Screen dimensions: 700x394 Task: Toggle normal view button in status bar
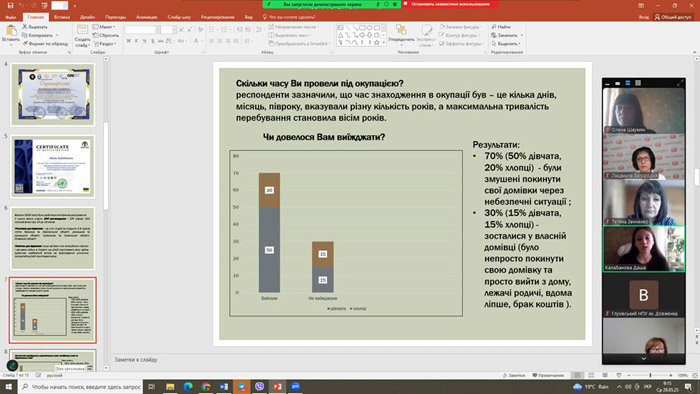click(x=577, y=375)
